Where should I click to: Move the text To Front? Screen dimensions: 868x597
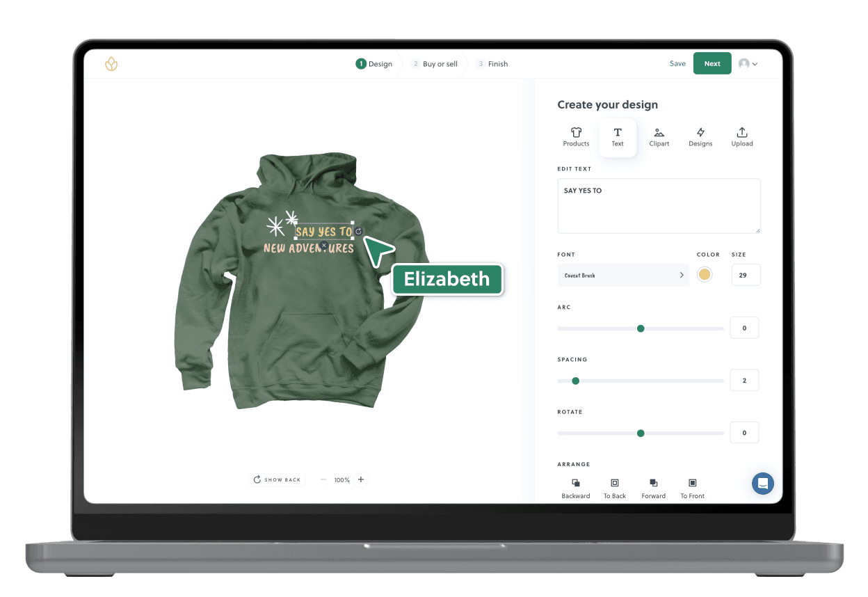(x=692, y=487)
